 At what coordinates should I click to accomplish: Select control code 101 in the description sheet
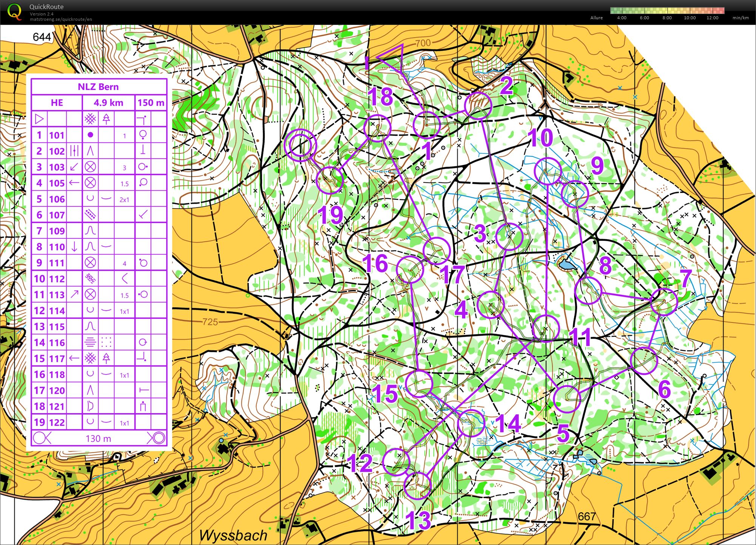57,135
